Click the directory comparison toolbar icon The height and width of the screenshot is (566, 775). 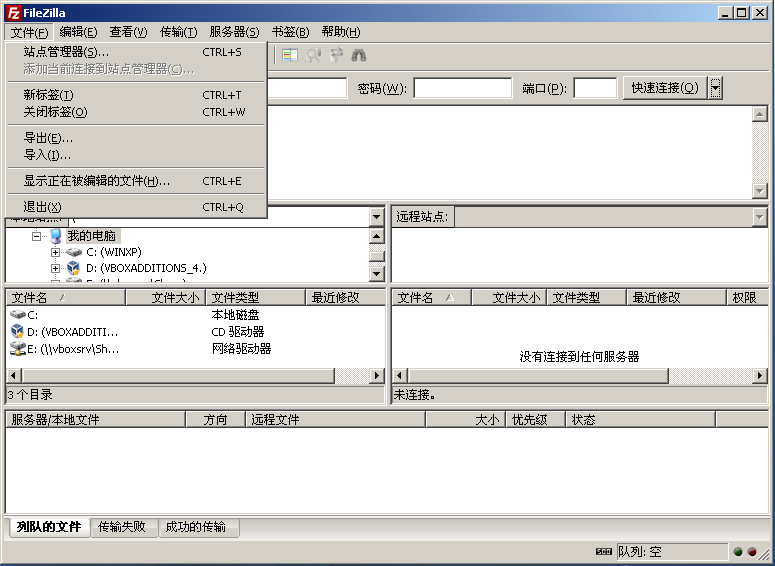290,55
